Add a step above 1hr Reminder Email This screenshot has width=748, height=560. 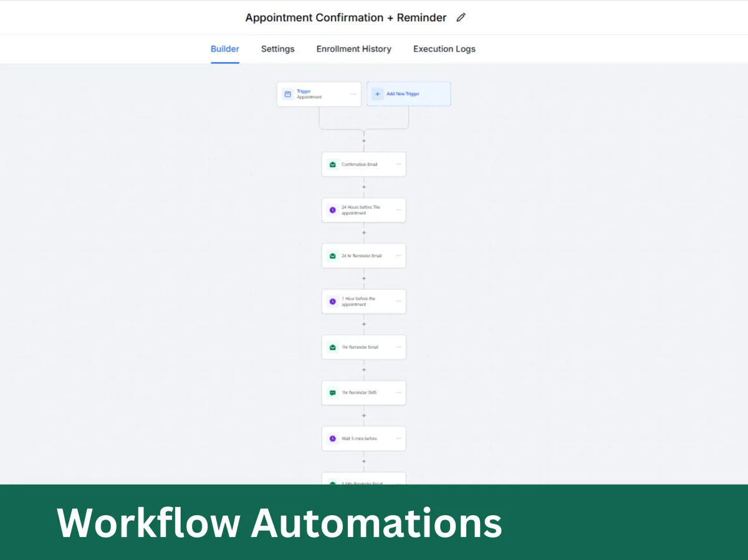click(x=364, y=324)
